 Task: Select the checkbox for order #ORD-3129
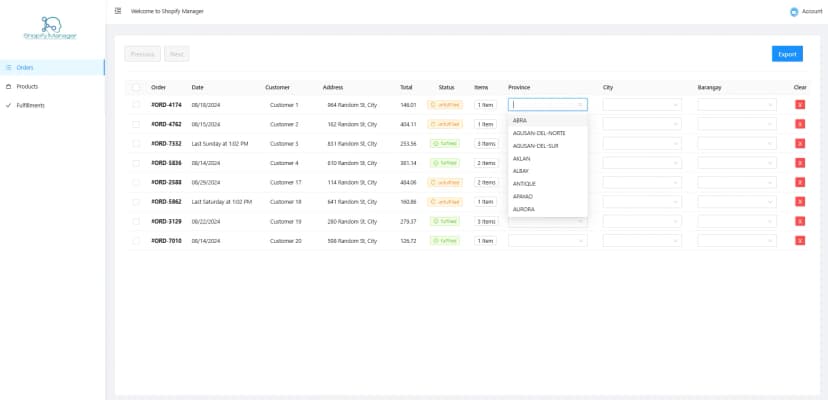136,221
